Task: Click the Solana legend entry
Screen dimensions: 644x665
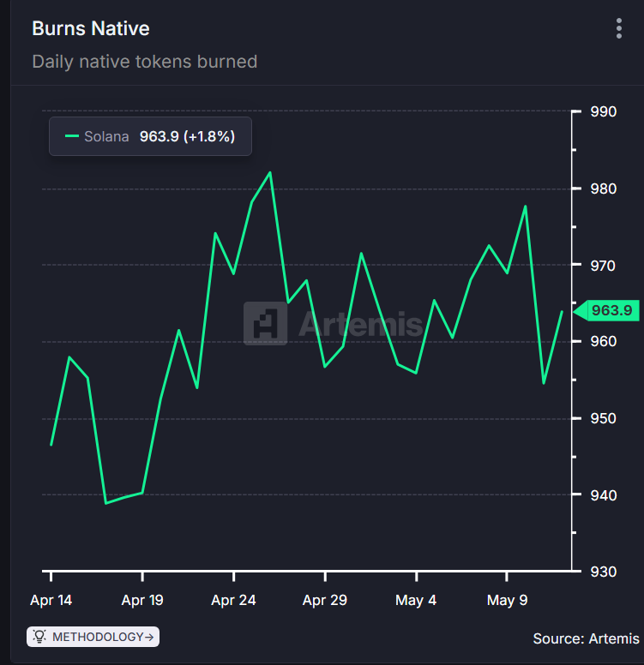Action: (x=150, y=136)
